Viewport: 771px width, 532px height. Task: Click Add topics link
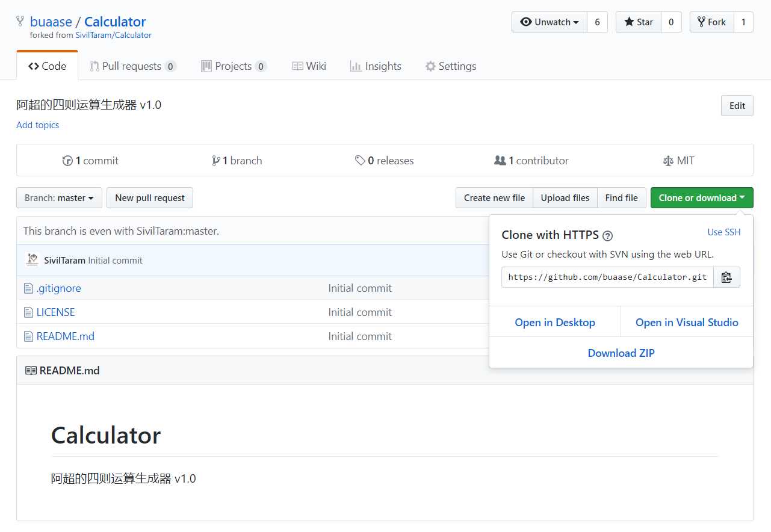point(38,125)
